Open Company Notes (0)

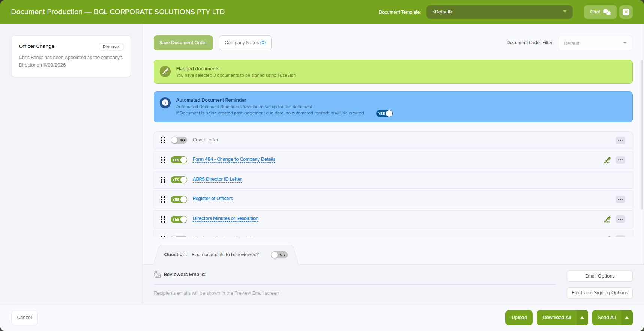click(x=245, y=43)
